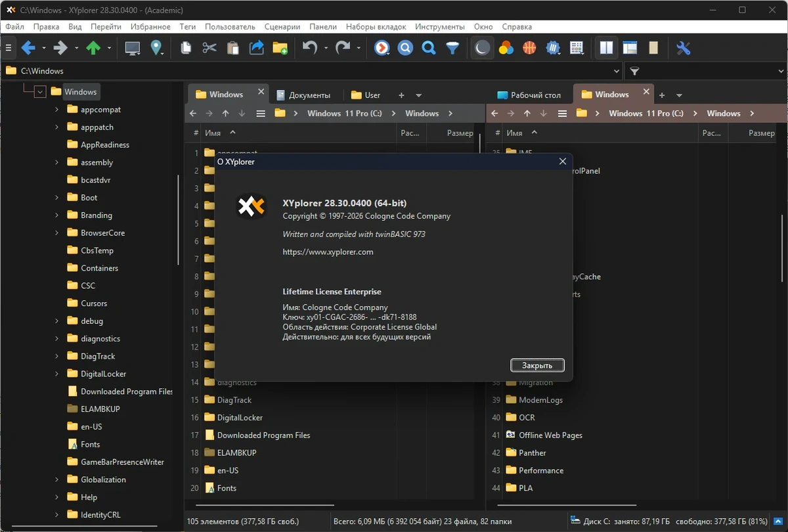Go up a level with green arrow
Screen dimensions: 788x532
pos(93,48)
